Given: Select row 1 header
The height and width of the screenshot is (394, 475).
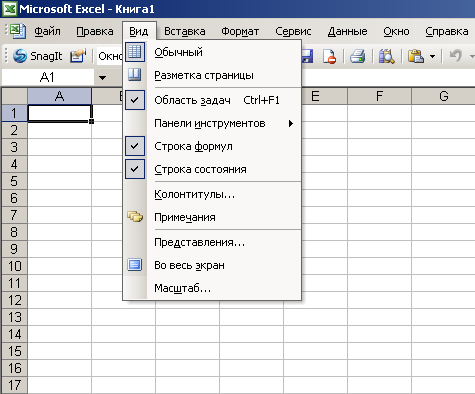Looking at the screenshot, I should pyautogui.click(x=14, y=113).
